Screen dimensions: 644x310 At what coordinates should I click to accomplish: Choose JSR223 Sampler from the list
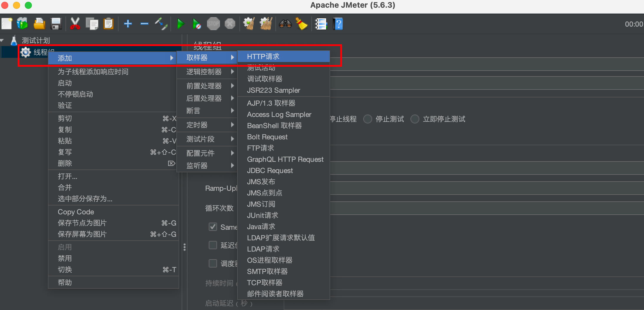[284, 90]
